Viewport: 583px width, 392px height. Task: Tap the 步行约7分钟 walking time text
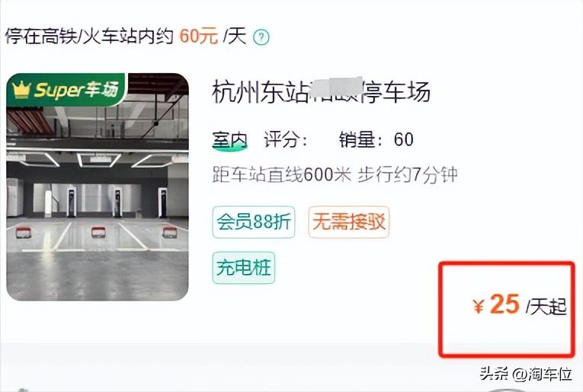click(x=408, y=175)
